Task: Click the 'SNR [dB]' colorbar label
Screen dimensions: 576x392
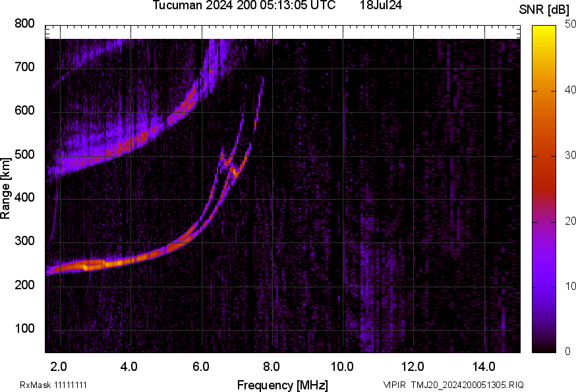Action: click(x=544, y=10)
